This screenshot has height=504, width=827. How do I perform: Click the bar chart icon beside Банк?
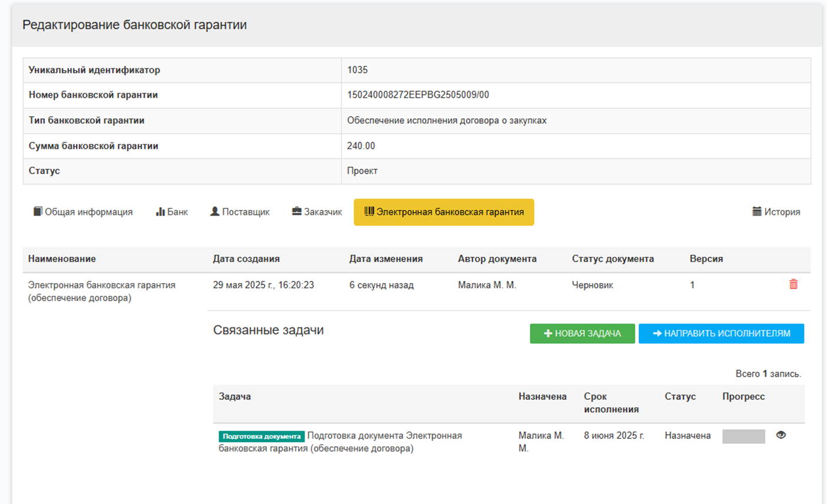[x=160, y=211]
